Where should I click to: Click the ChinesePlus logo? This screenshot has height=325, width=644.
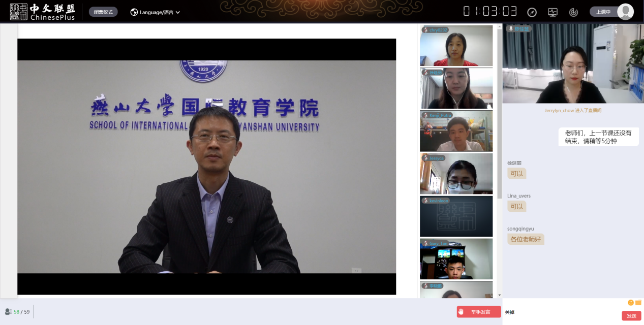[x=43, y=12]
